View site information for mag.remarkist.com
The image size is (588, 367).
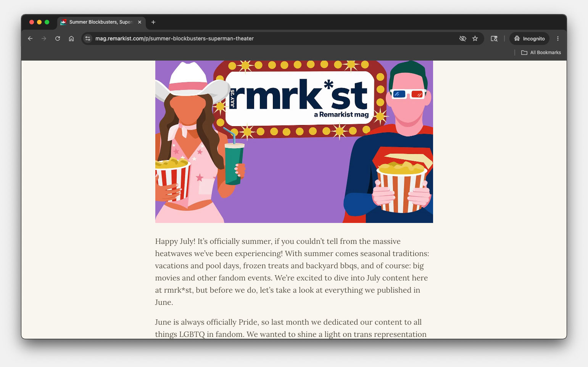tap(88, 38)
